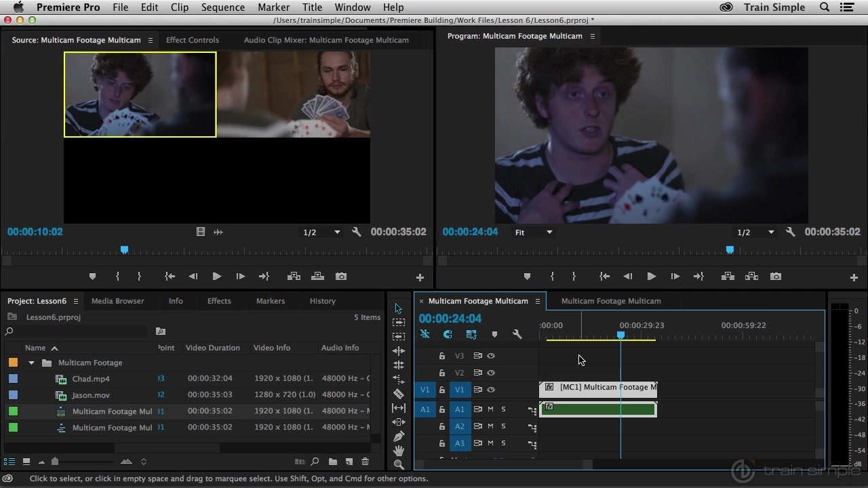Create new bin in Project panel
This screenshot has width=868, height=488.
click(332, 462)
